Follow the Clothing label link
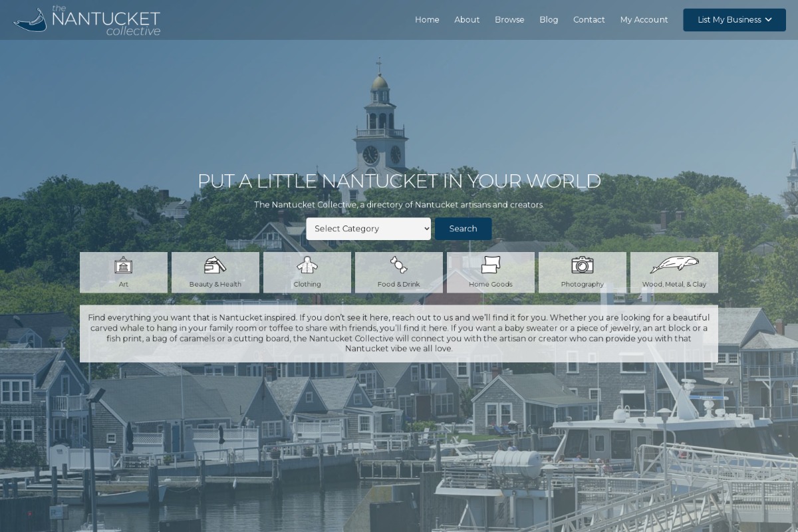Screen dimensions: 798x532 307,284
